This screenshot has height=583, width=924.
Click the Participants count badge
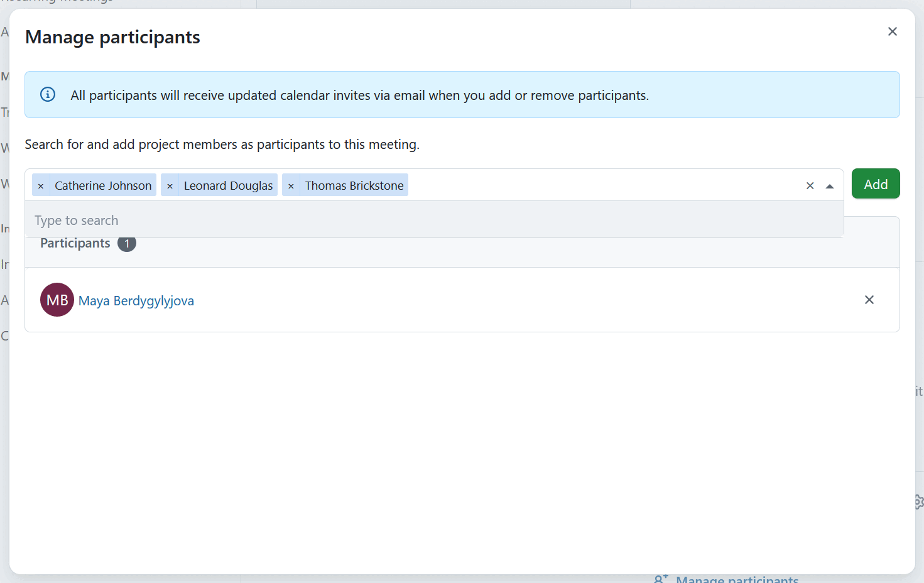[127, 244]
